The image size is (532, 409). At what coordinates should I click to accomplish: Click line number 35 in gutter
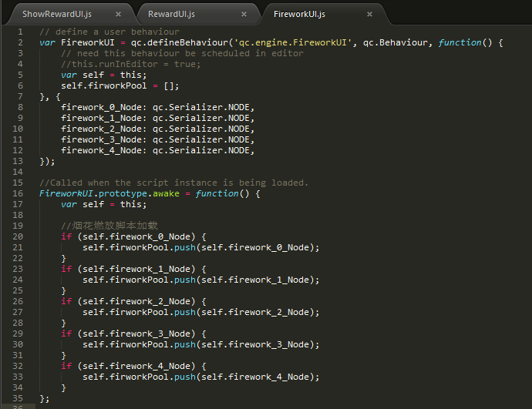[x=18, y=398]
